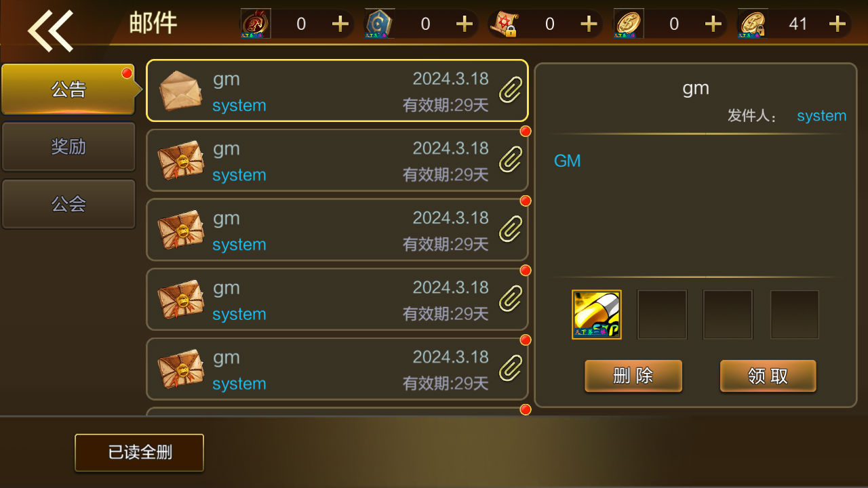Click the red helmet currency icon
Viewport: 868px width, 488px height.
256,24
